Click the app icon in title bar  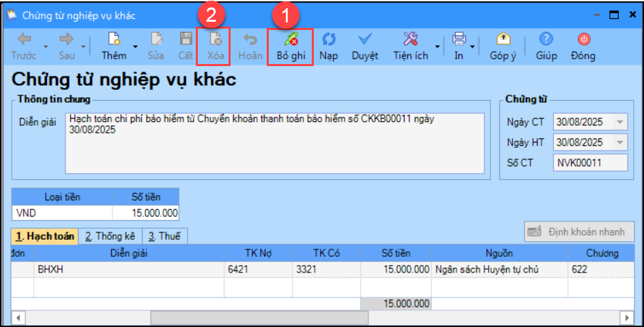pyautogui.click(x=11, y=15)
